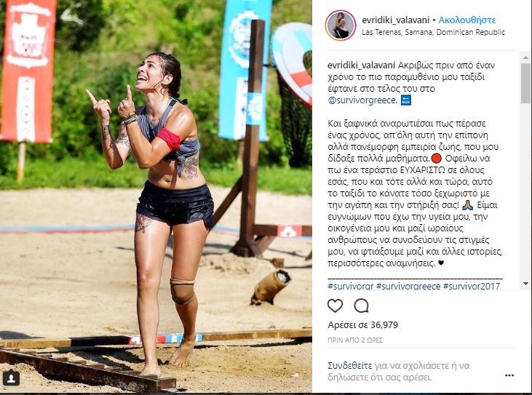This screenshot has width=532, height=395.
Task: Like the post with the heart icon
Action: click(335, 306)
